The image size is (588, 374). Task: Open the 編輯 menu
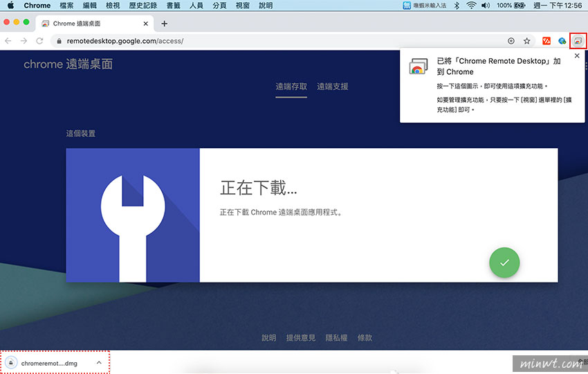[x=90, y=6]
